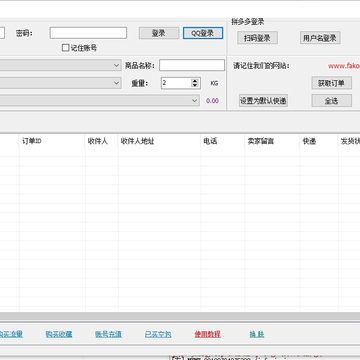Focus the 密码 password field
360x360 pixels.
coord(88,33)
